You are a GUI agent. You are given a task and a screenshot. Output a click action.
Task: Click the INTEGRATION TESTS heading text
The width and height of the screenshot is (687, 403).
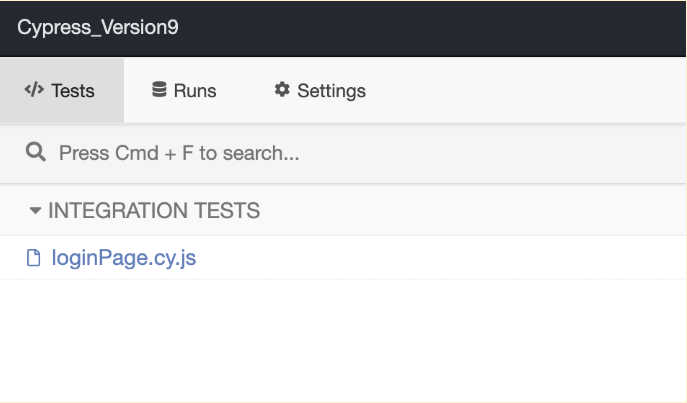(x=154, y=211)
